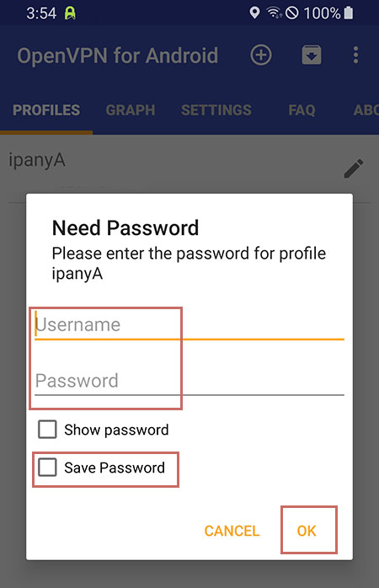Tap the Wi-Fi status icon
This screenshot has width=379, height=588.
[274, 13]
